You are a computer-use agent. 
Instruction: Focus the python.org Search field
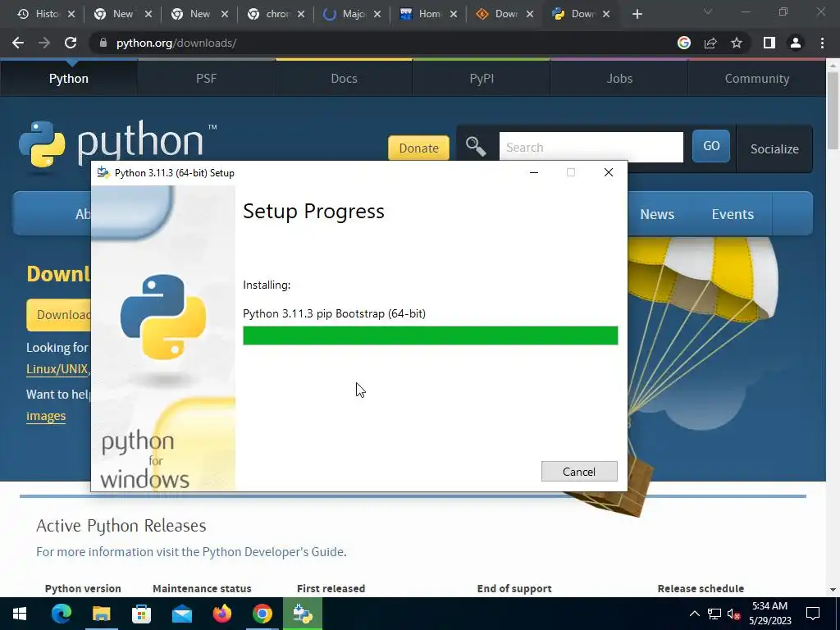pos(591,147)
